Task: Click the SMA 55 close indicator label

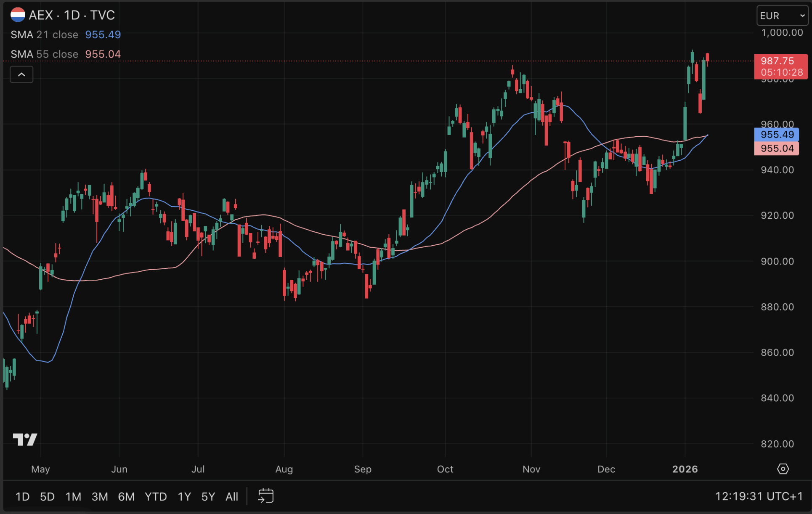Action: click(44, 54)
